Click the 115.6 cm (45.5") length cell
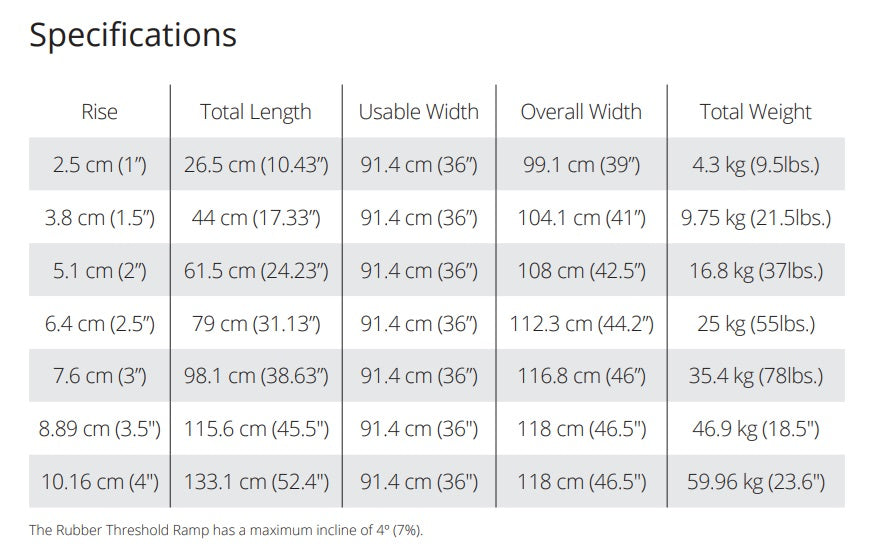The width and height of the screenshot is (885, 553). pos(256,430)
